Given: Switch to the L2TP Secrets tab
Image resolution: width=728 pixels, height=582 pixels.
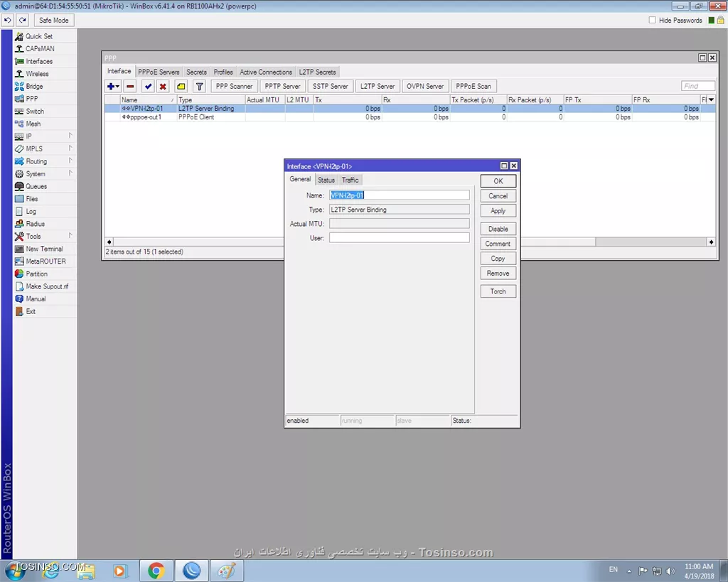Looking at the screenshot, I should pos(318,72).
